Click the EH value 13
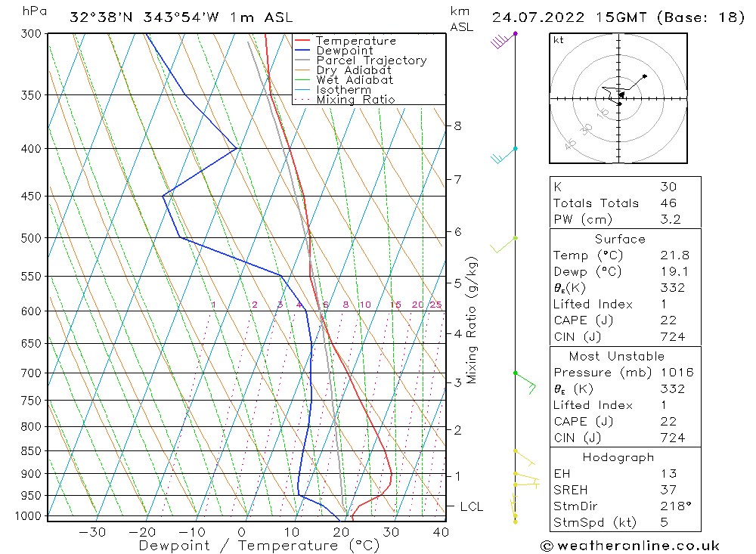The image size is (756, 554). (669, 473)
